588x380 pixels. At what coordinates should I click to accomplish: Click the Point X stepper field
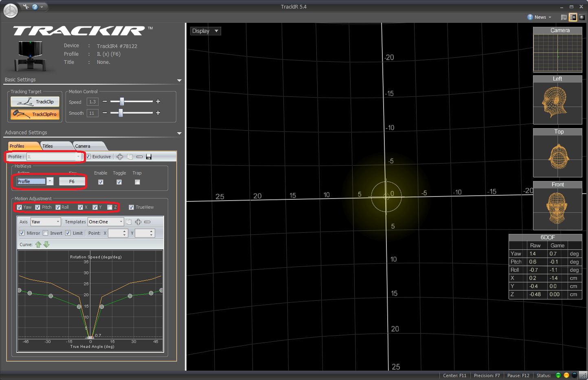118,233
